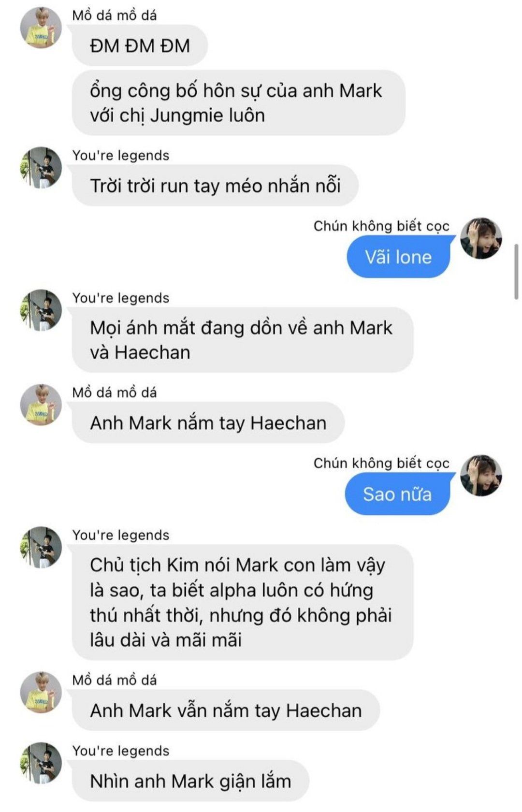Click avatar beside "Anh Mark vẫn nắm tay"

pyautogui.click(x=41, y=692)
